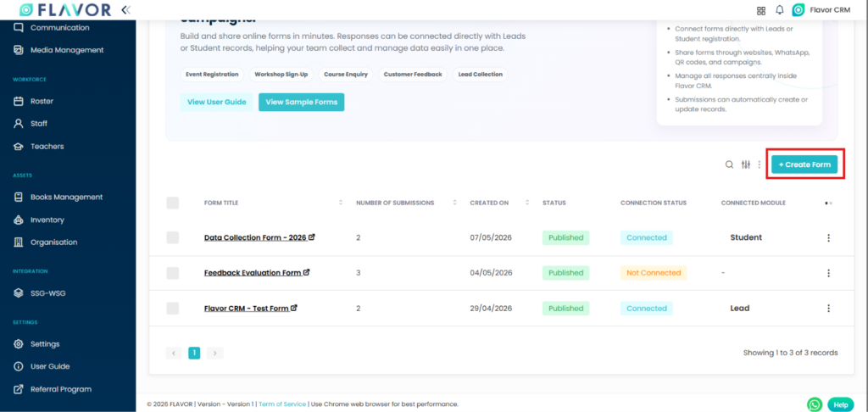Open the notifications bell

780,10
